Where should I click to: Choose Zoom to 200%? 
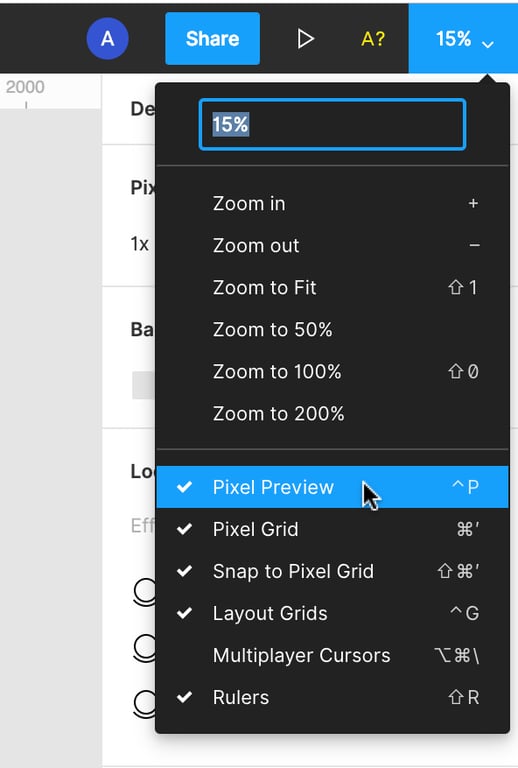pyautogui.click(x=332, y=414)
